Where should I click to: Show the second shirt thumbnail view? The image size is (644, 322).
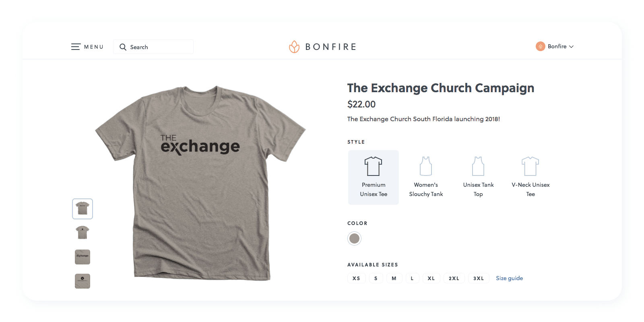coord(83,233)
